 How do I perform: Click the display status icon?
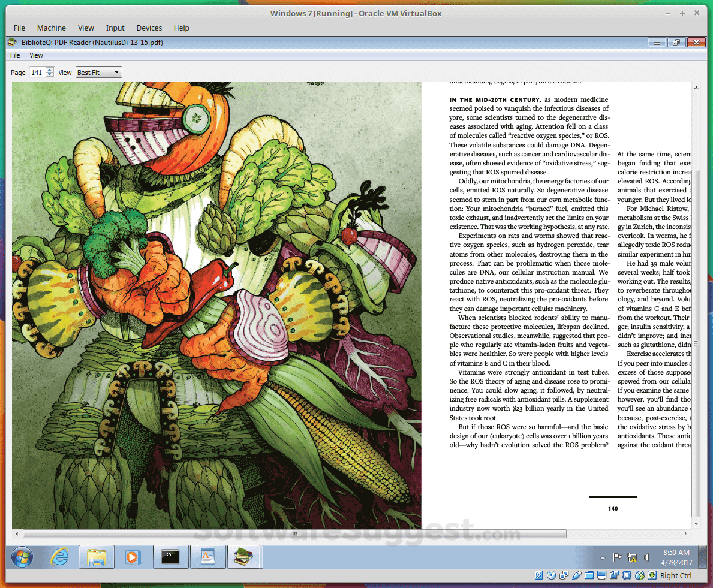click(601, 575)
